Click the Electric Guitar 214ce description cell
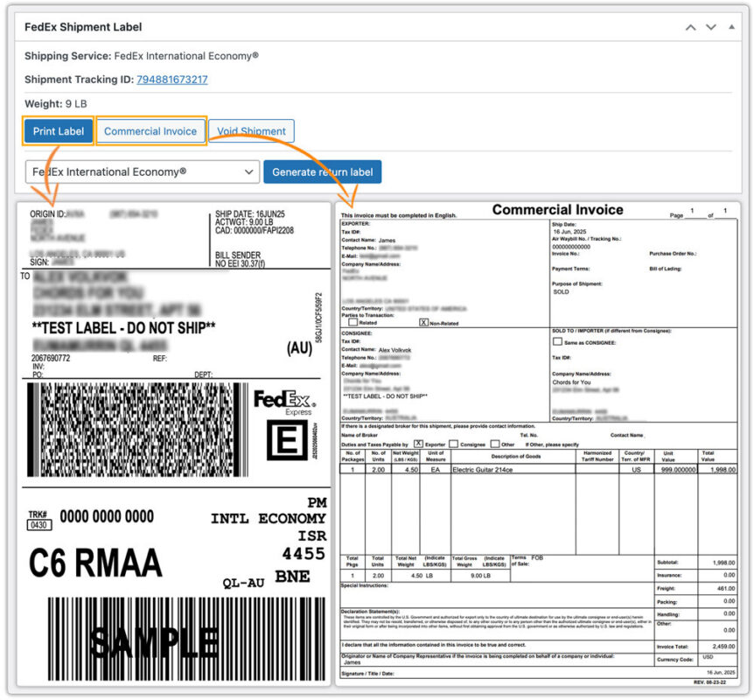The image size is (754, 700). [513, 470]
